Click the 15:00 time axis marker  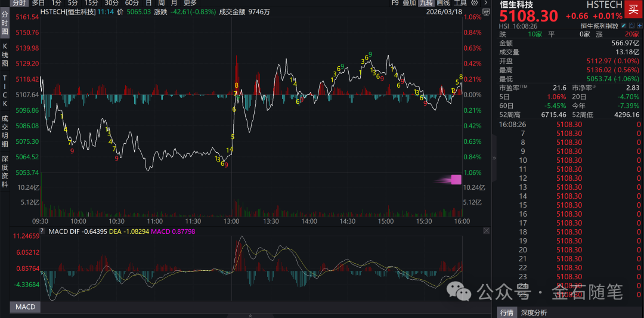pos(385,221)
